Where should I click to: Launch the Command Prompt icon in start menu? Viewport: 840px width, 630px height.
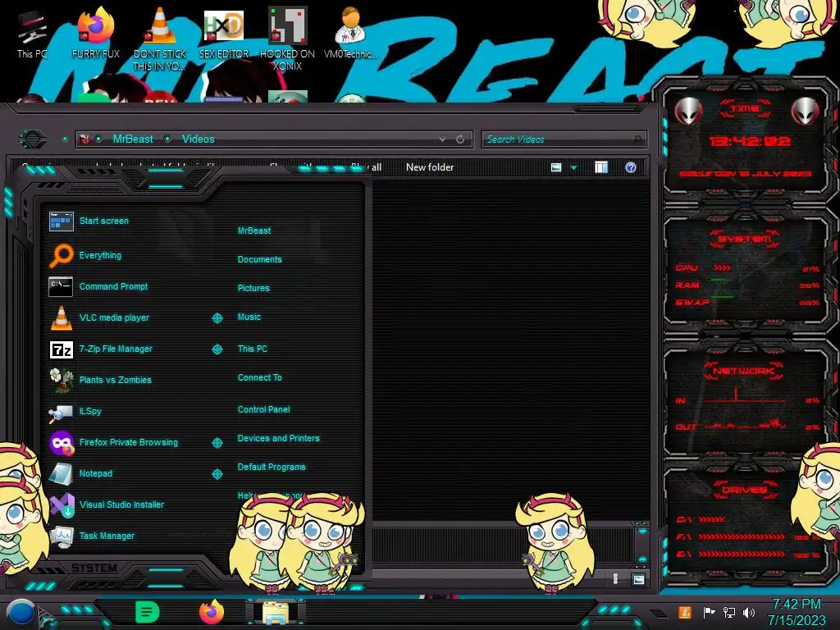click(61, 286)
